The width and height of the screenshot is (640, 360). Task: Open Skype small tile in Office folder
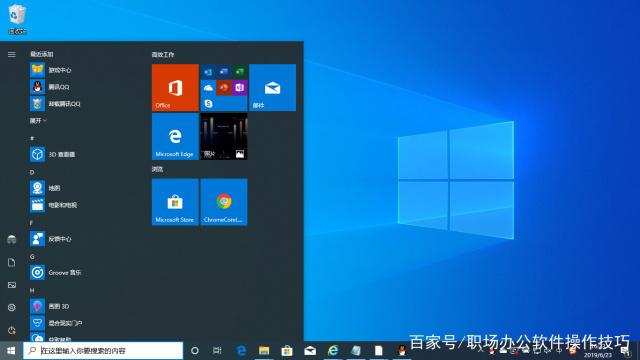coord(208,103)
